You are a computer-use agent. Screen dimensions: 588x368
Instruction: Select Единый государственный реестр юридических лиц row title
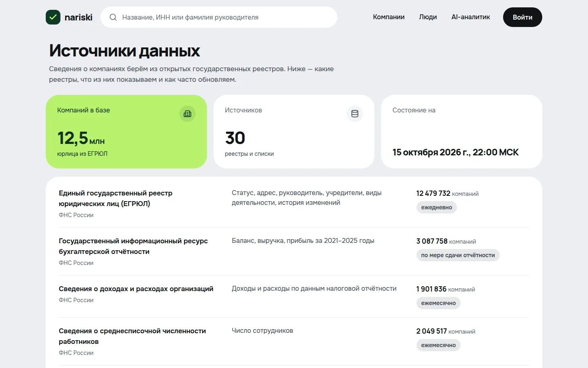(x=116, y=198)
